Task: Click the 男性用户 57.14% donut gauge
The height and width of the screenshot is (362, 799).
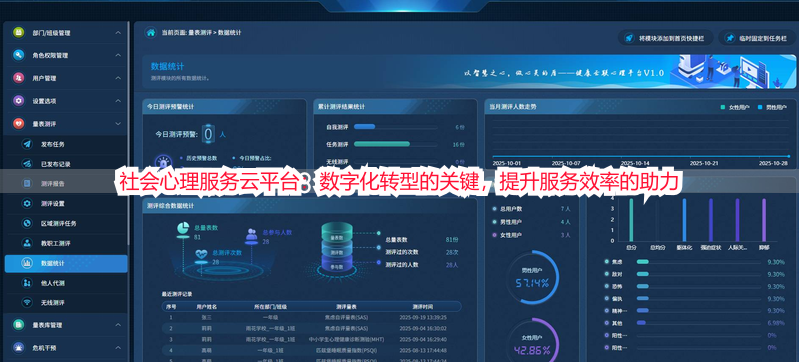Action: coord(532,277)
